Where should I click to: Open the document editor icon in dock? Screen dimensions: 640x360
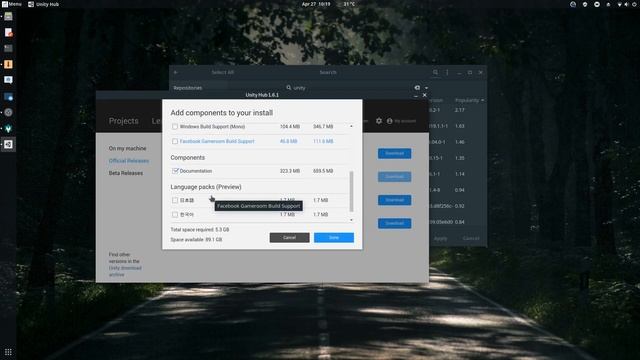[8, 32]
